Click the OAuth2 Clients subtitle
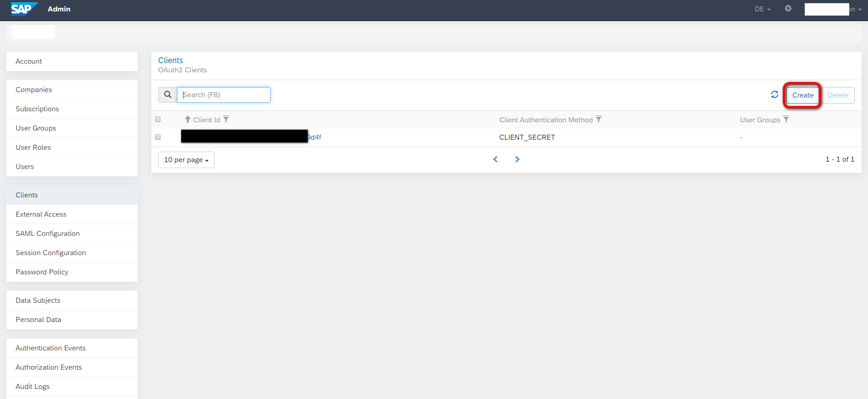This screenshot has width=868, height=399. (x=182, y=70)
